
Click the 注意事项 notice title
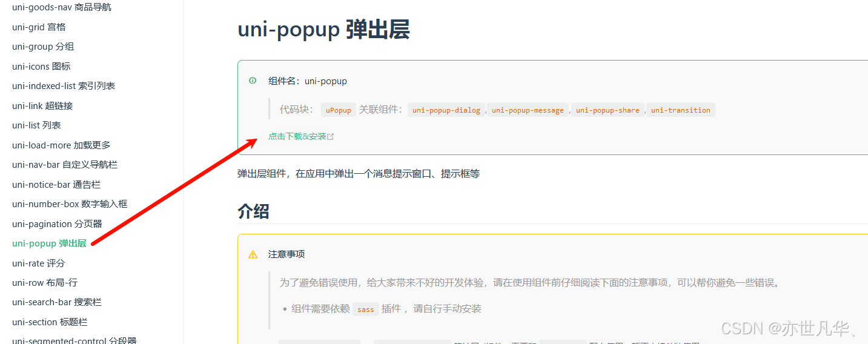(x=287, y=254)
